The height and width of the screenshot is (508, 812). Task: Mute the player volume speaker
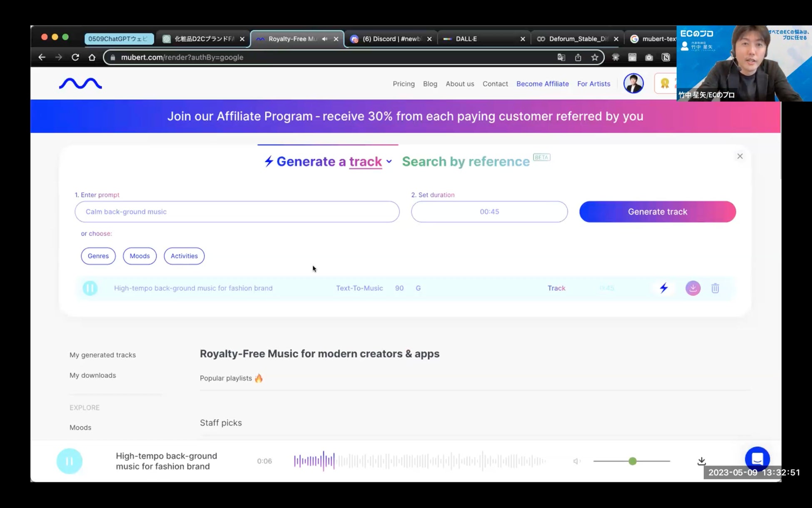576,461
